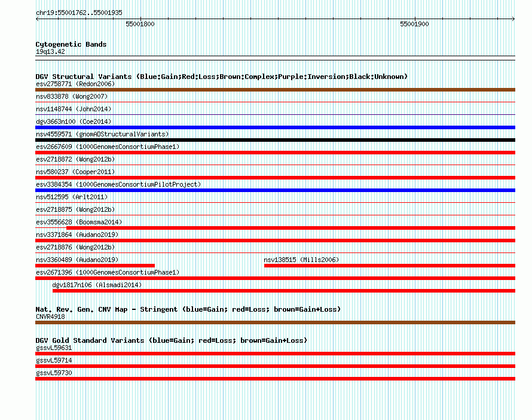Image resolution: width=532 pixels, height=420 pixels.
Task: Open esv3384354 (1000GenomesConsortiumPilotProject) label
Action: coord(118,184)
